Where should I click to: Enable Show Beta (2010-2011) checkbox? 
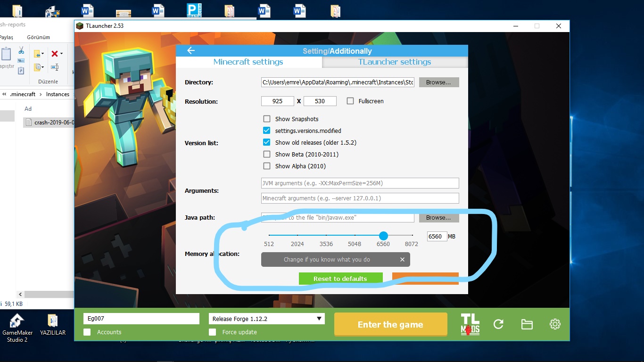point(267,154)
